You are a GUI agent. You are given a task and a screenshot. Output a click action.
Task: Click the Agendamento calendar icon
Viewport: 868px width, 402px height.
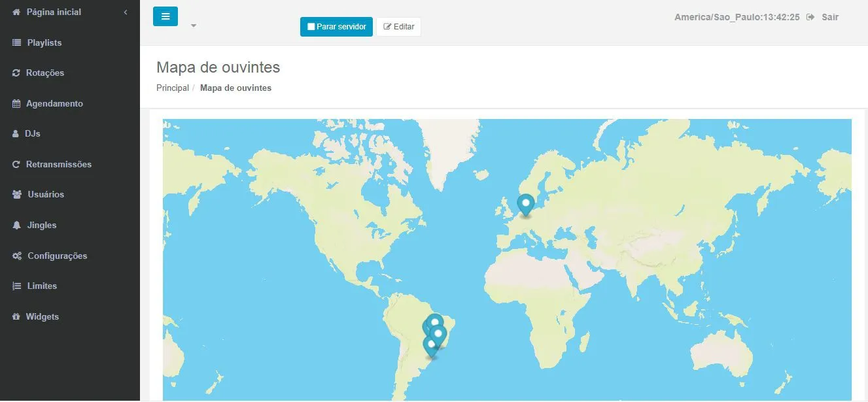pyautogui.click(x=17, y=104)
